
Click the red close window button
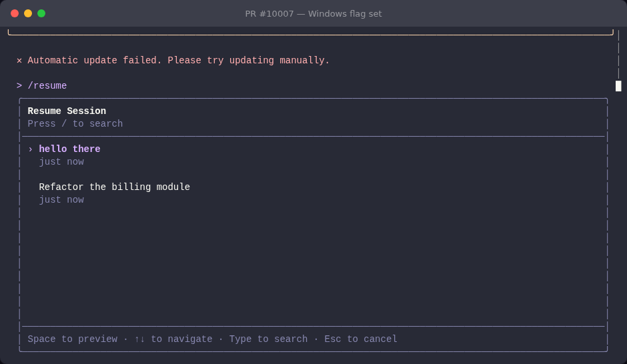click(x=15, y=13)
